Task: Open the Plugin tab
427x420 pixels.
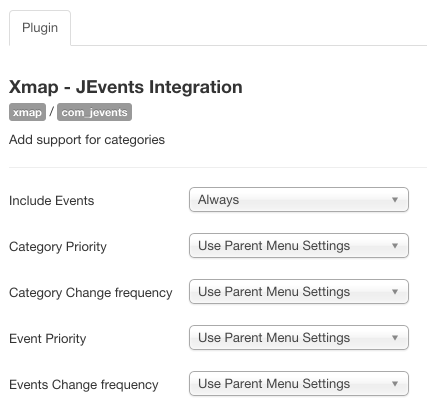Action: point(40,28)
